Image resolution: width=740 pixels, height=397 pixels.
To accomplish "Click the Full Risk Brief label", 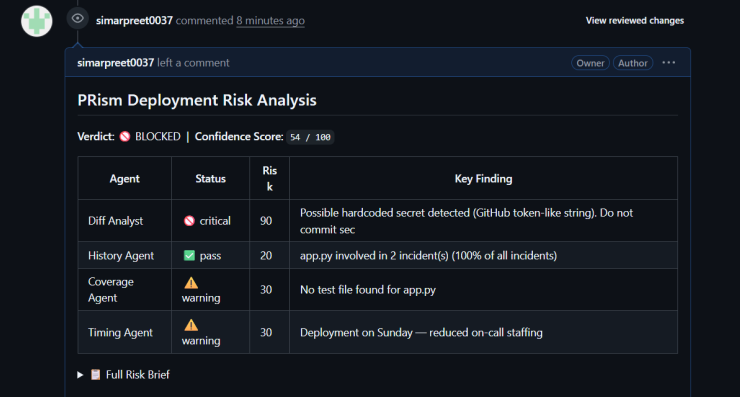I will pyautogui.click(x=138, y=375).
